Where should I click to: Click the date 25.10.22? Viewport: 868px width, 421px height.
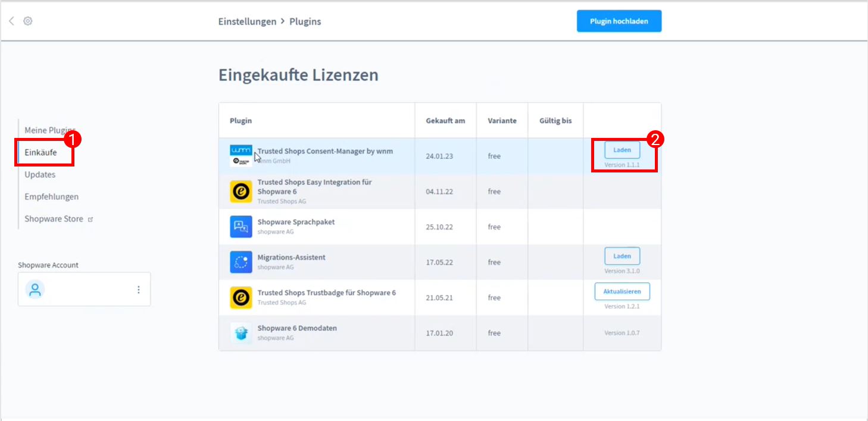[439, 227]
